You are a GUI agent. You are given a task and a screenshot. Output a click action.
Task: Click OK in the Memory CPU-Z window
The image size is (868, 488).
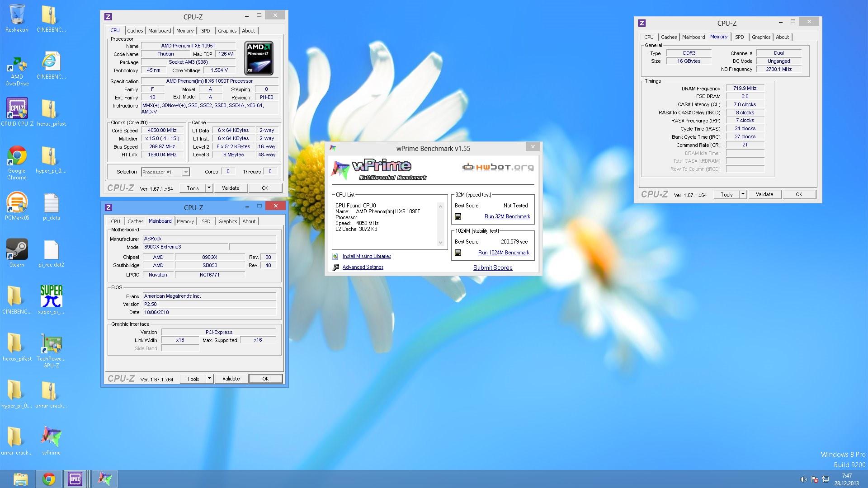tap(799, 194)
